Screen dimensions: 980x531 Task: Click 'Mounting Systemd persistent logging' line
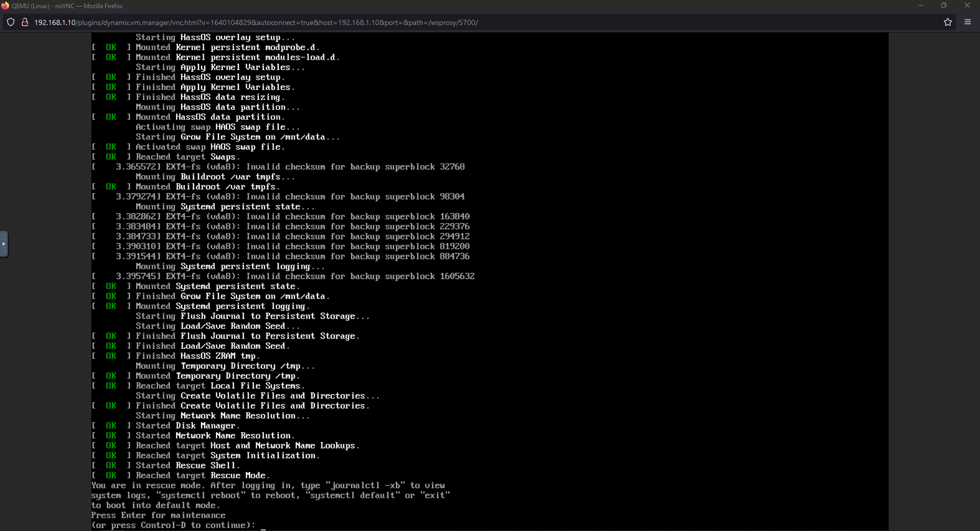pos(230,266)
